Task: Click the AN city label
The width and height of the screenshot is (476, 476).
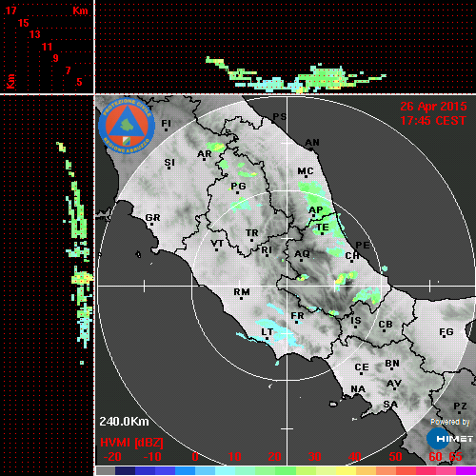Action: tap(312, 143)
